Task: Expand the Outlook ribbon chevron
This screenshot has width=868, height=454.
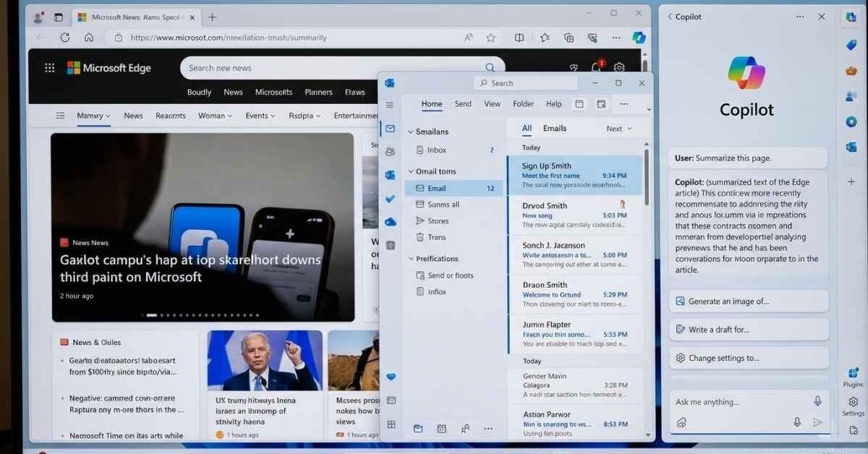Action: pos(649,110)
